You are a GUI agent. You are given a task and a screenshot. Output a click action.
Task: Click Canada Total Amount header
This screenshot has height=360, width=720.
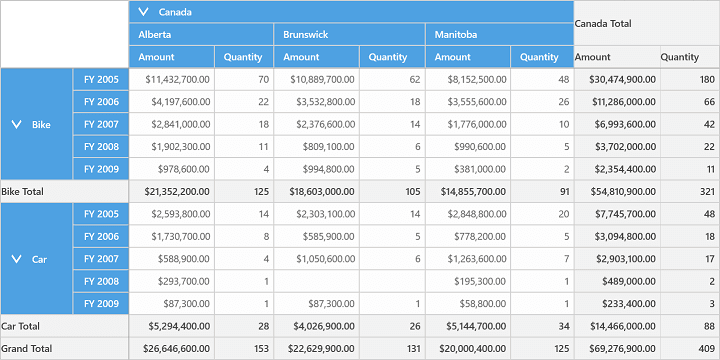[617, 57]
